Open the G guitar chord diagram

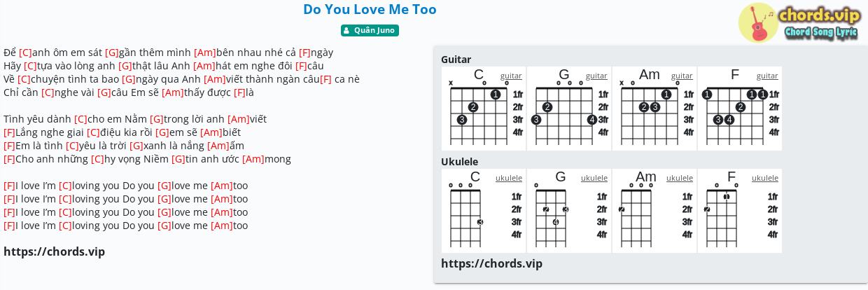point(570,109)
